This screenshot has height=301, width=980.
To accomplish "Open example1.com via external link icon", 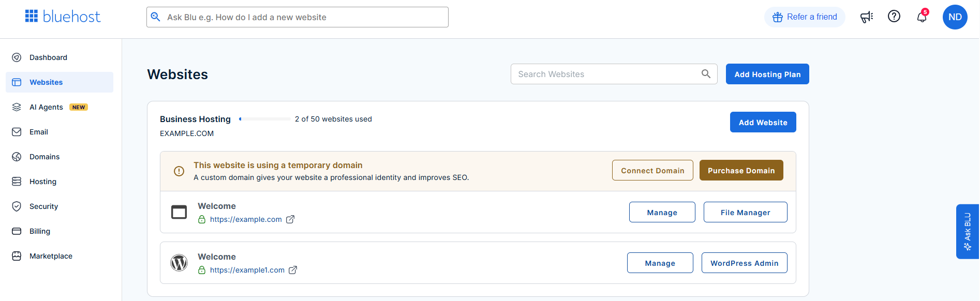I will pos(293,270).
